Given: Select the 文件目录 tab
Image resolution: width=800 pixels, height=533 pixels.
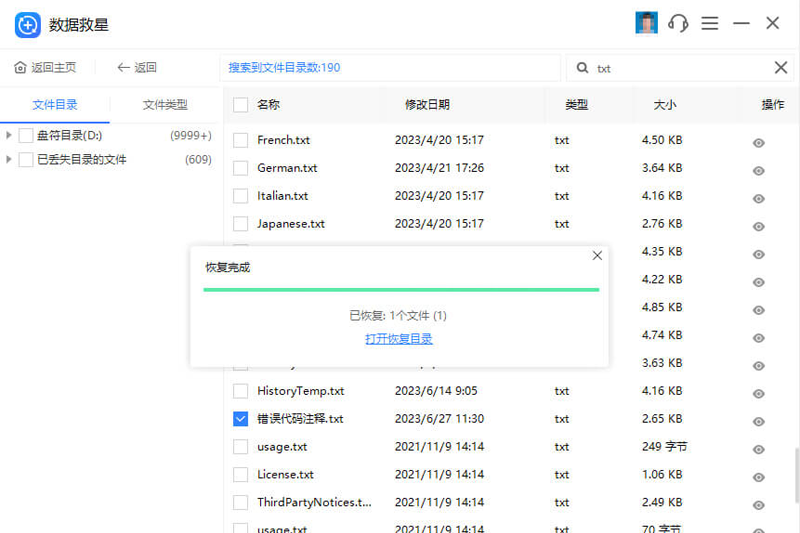Looking at the screenshot, I should [x=55, y=105].
